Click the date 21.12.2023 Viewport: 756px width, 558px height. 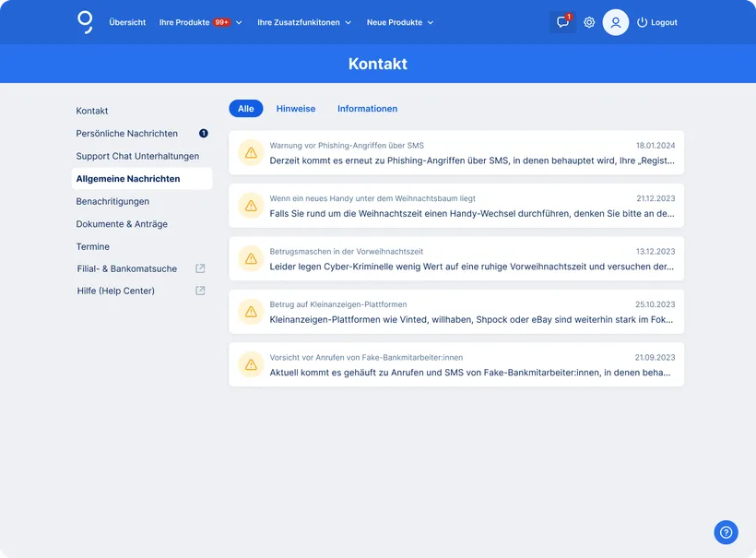[656, 198]
